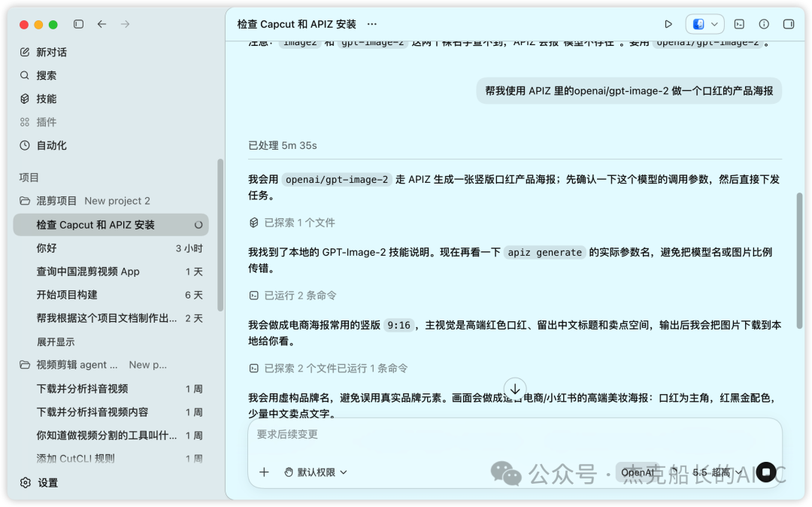Click the search magnifier icon
Image resolution: width=812 pixels, height=507 pixels.
[x=24, y=76]
